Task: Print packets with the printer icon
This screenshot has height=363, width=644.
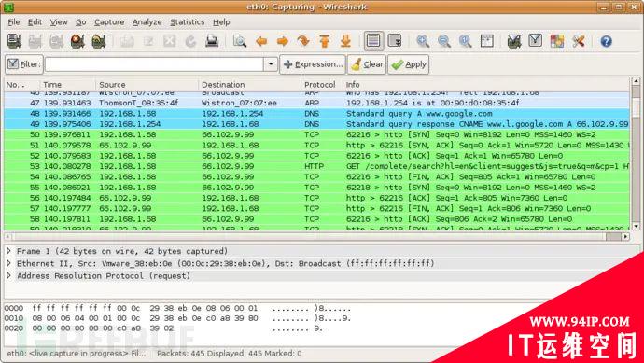Action: 212,41
